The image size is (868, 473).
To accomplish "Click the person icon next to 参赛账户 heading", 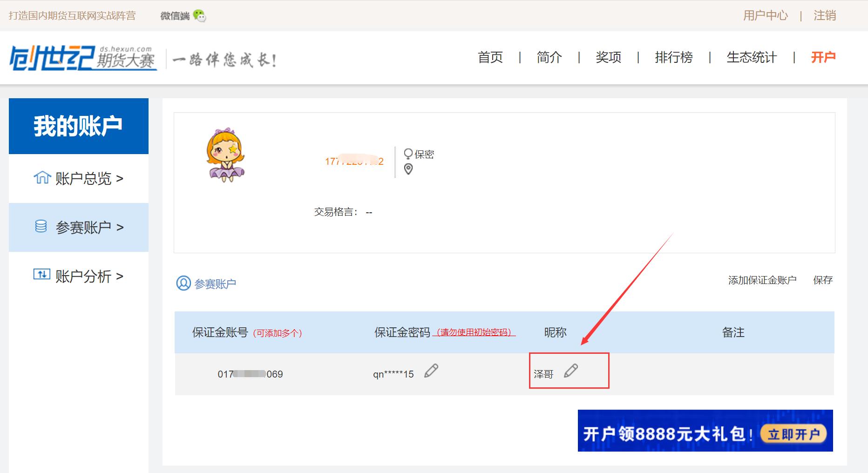I will tap(183, 283).
